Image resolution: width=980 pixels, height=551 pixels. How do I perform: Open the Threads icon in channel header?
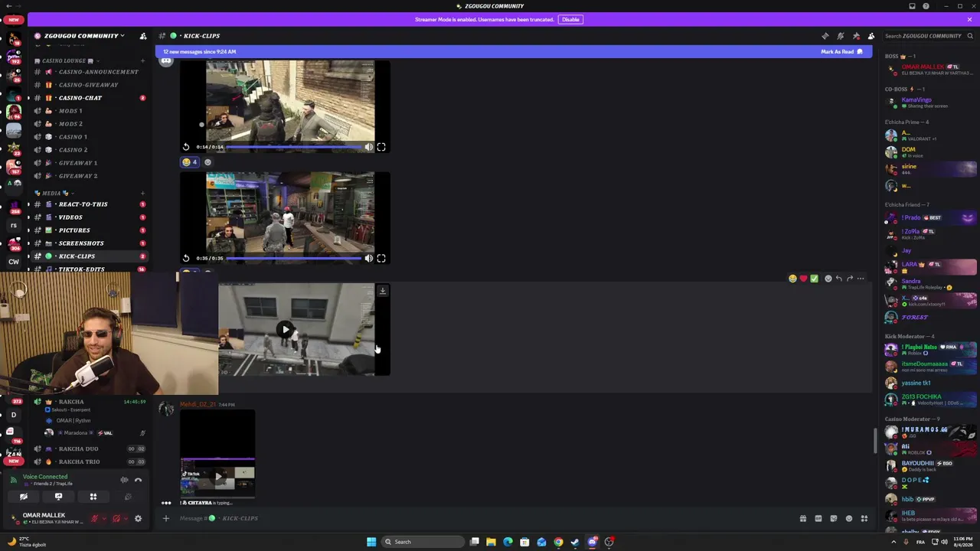825,36
